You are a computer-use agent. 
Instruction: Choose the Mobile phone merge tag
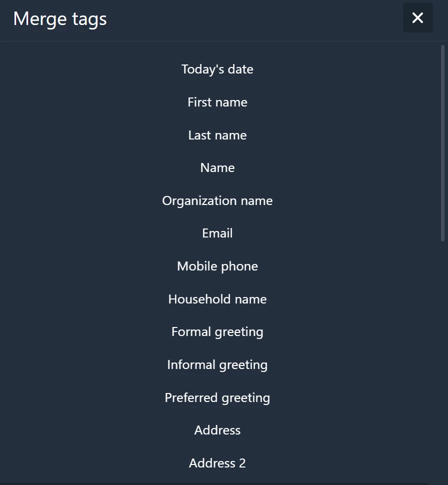(217, 266)
